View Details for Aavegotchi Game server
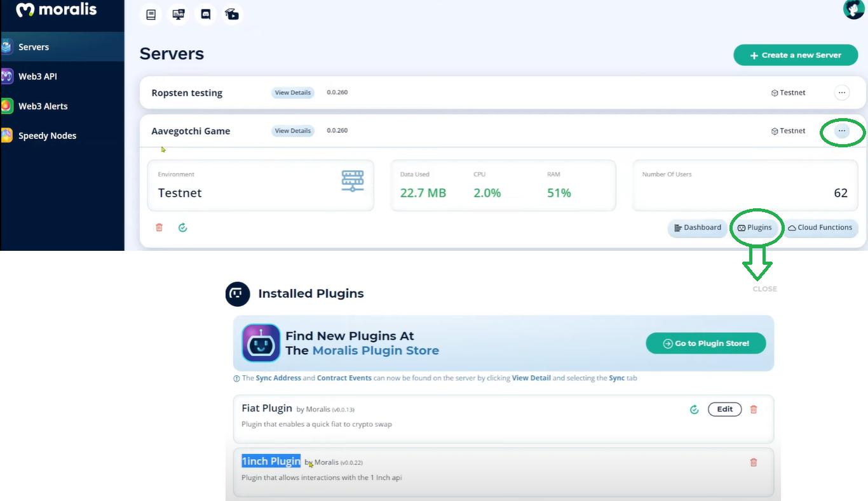 292,131
